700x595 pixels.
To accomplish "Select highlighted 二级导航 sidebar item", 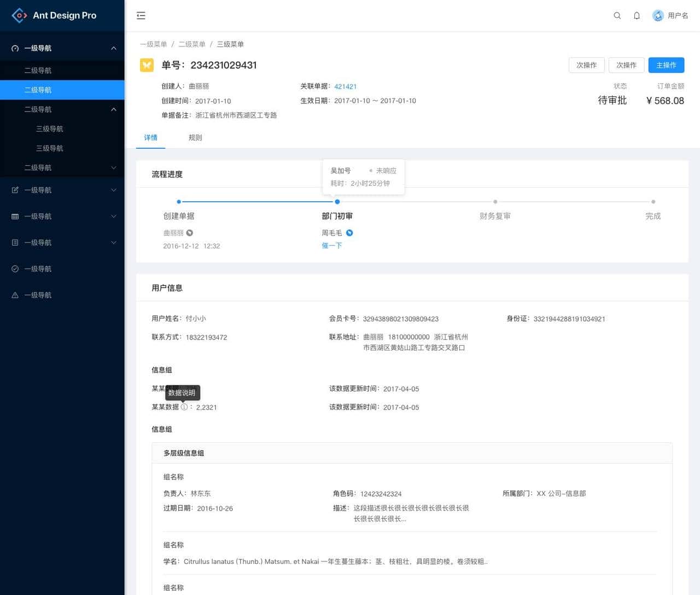I will [x=62, y=90].
